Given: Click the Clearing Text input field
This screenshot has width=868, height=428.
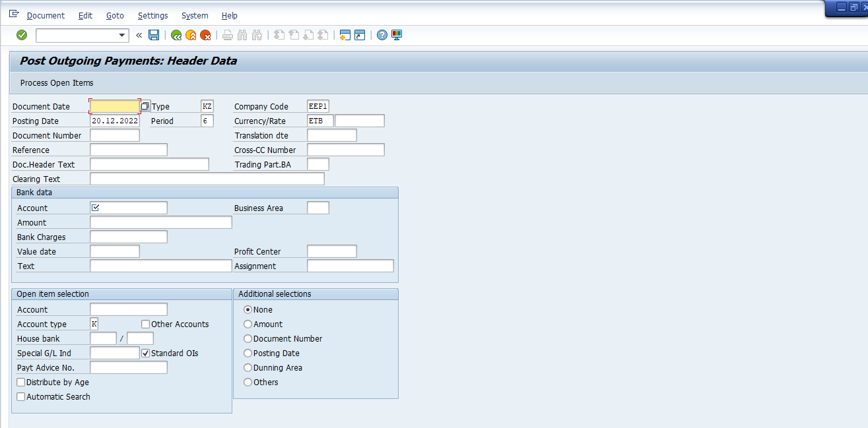Looking at the screenshot, I should coord(207,179).
